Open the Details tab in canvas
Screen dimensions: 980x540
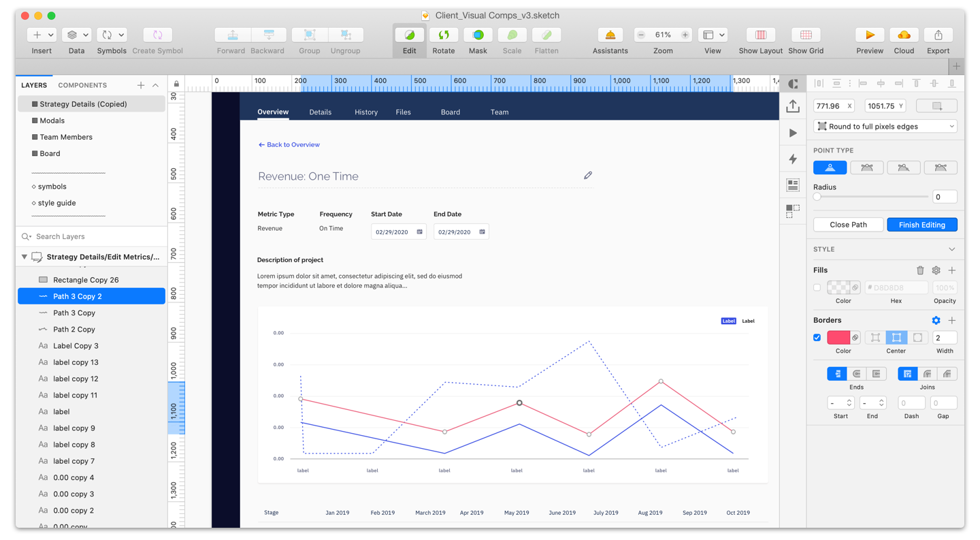(320, 112)
